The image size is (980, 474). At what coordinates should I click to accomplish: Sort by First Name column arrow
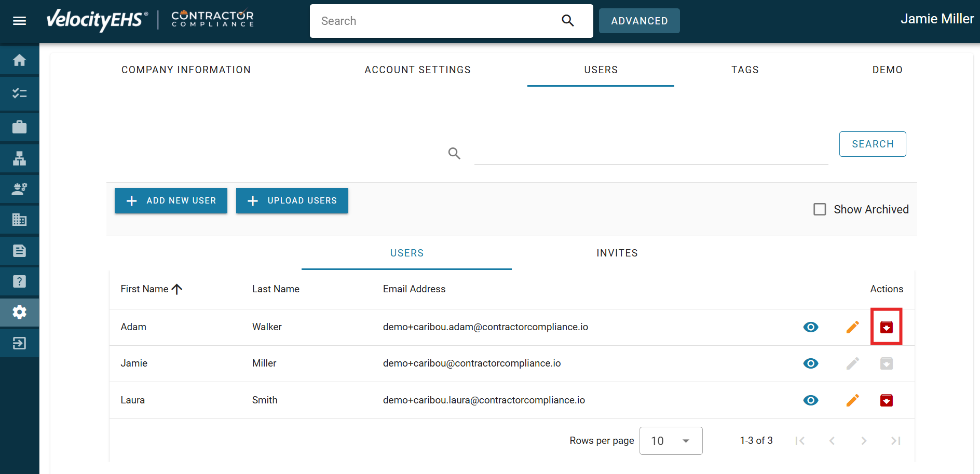pos(177,289)
